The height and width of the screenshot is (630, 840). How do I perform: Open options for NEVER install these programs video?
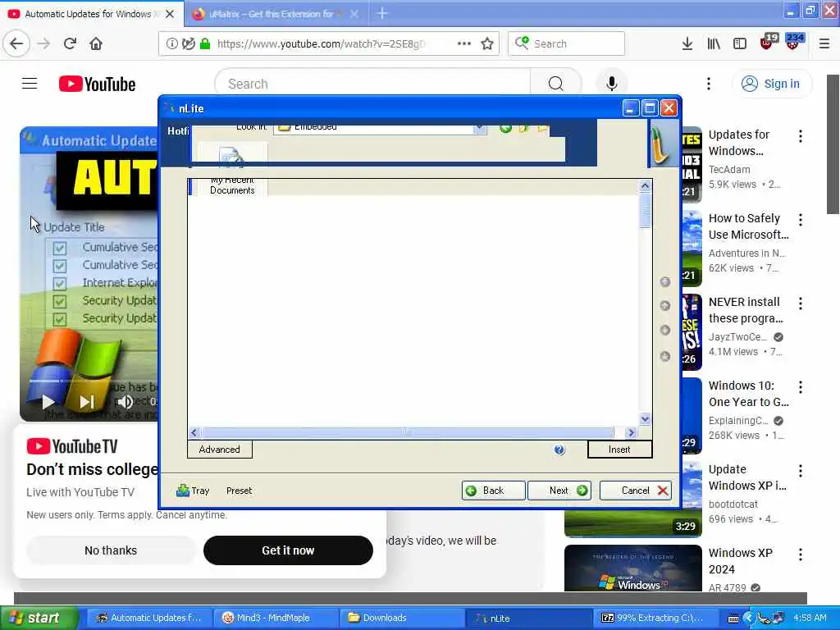click(801, 304)
